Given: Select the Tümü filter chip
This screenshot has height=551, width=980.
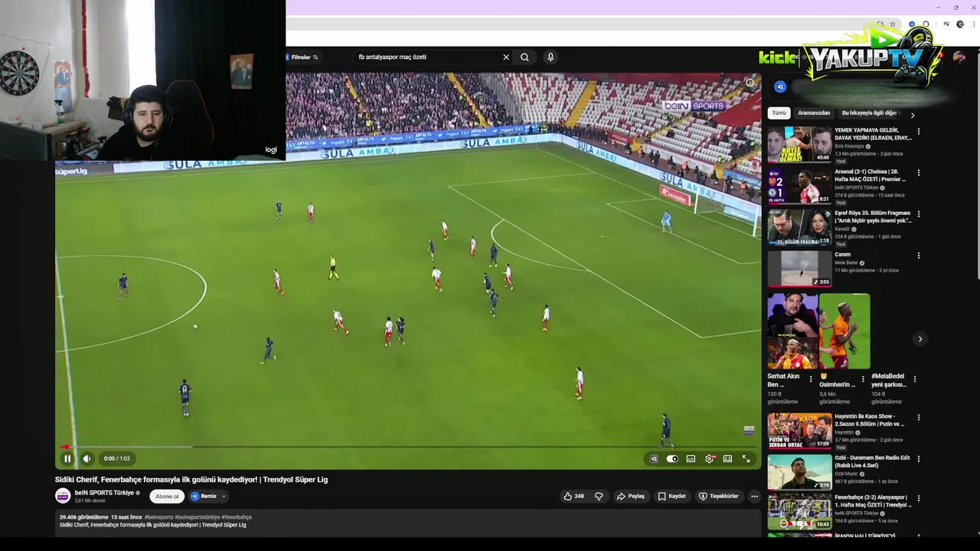Looking at the screenshot, I should tap(779, 112).
